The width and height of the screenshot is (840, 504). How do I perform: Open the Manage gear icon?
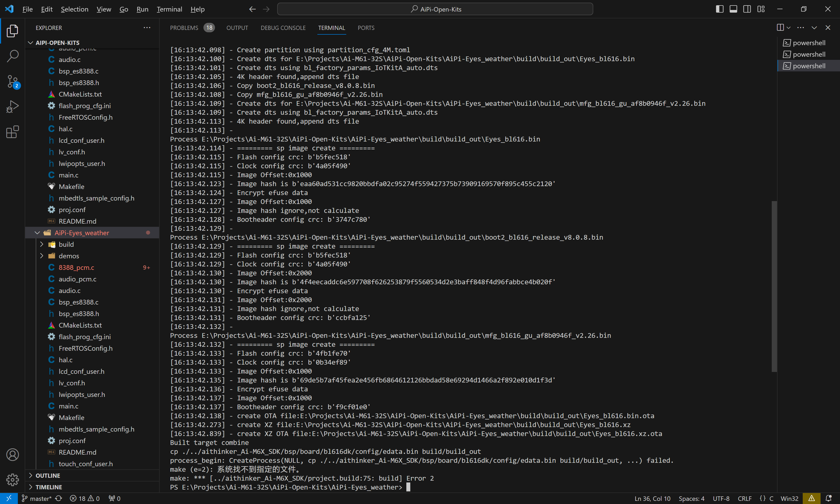coord(13,480)
